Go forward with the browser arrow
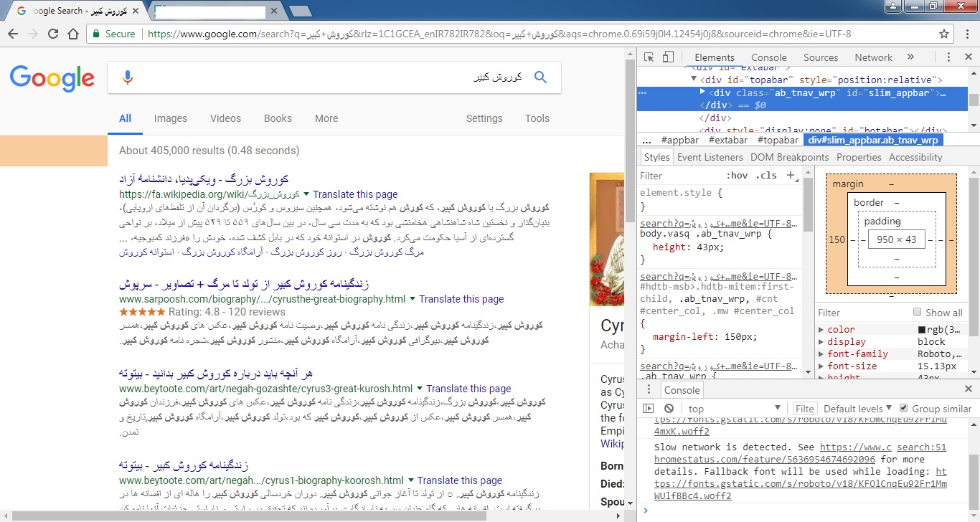 point(32,34)
